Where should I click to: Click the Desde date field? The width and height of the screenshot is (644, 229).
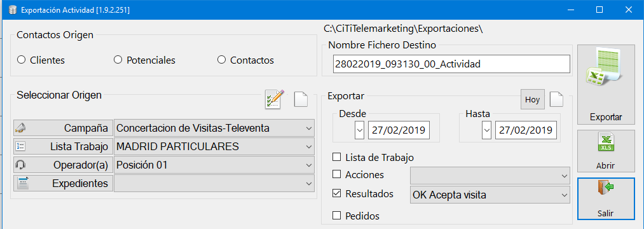point(399,131)
